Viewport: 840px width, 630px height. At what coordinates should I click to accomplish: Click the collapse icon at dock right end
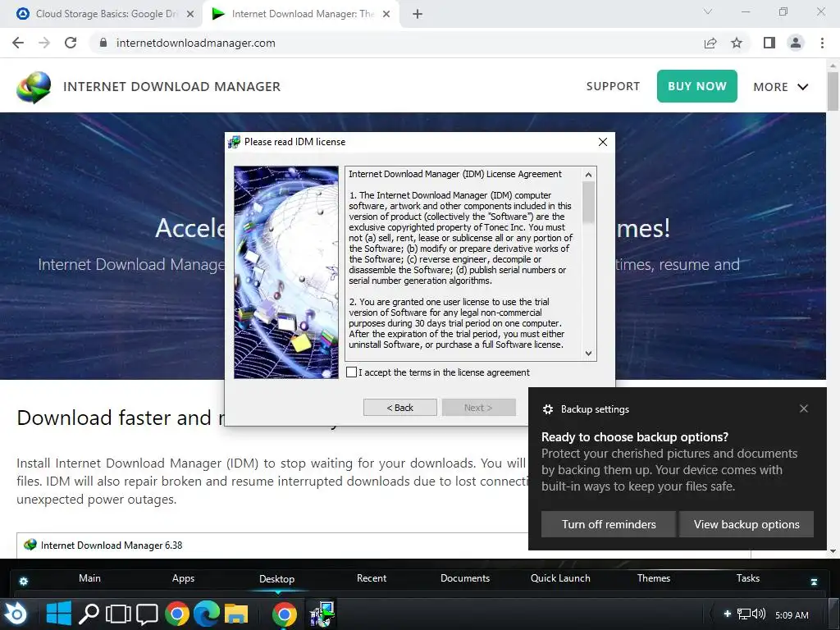(x=814, y=582)
